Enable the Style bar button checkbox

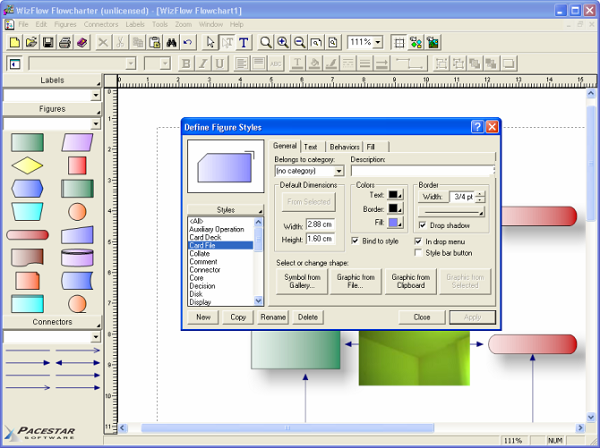(418, 253)
